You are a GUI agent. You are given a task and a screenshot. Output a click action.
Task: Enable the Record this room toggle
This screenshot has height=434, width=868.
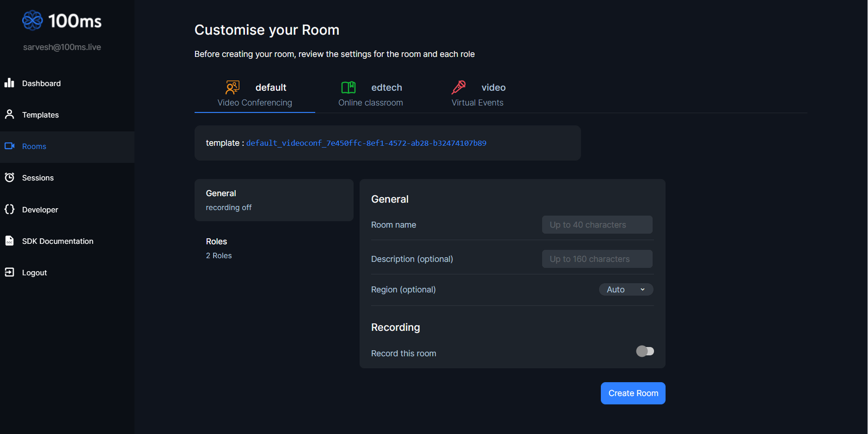[645, 351]
